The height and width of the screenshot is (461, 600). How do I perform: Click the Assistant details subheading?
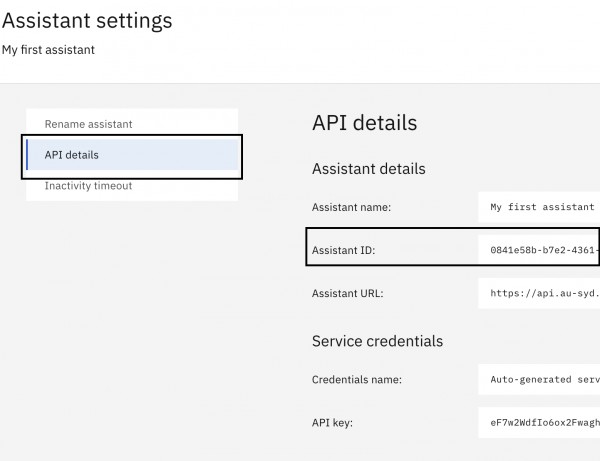pos(368,169)
